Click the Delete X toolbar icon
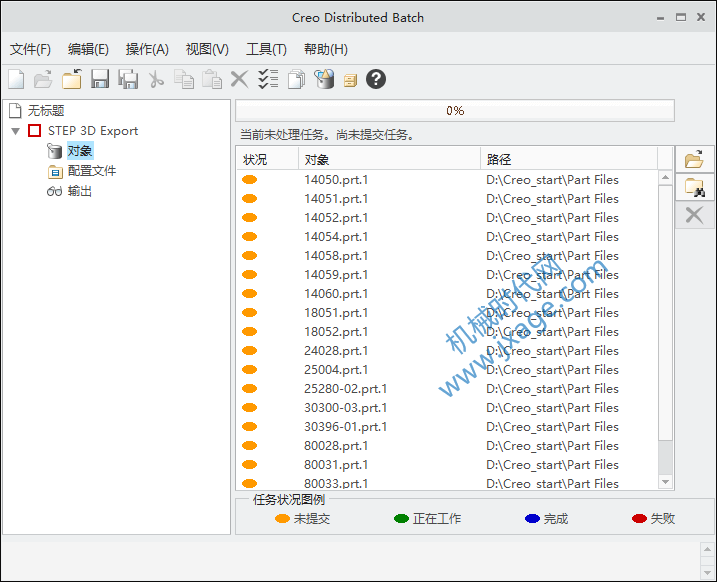 coord(239,79)
